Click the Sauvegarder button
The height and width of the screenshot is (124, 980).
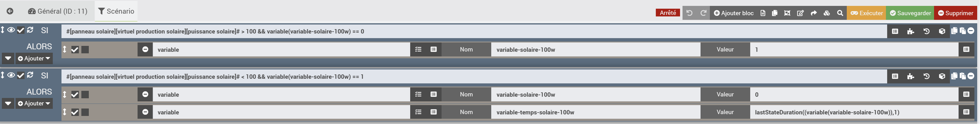tap(910, 13)
